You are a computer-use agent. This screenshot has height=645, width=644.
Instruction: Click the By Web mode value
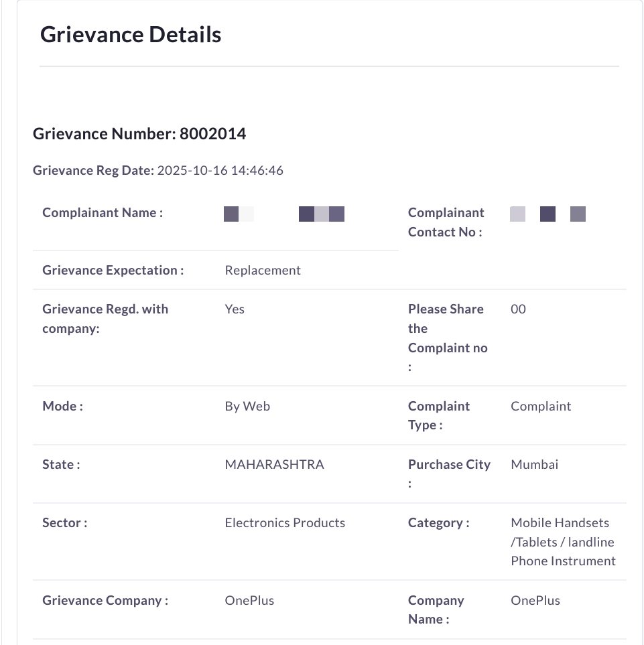247,406
